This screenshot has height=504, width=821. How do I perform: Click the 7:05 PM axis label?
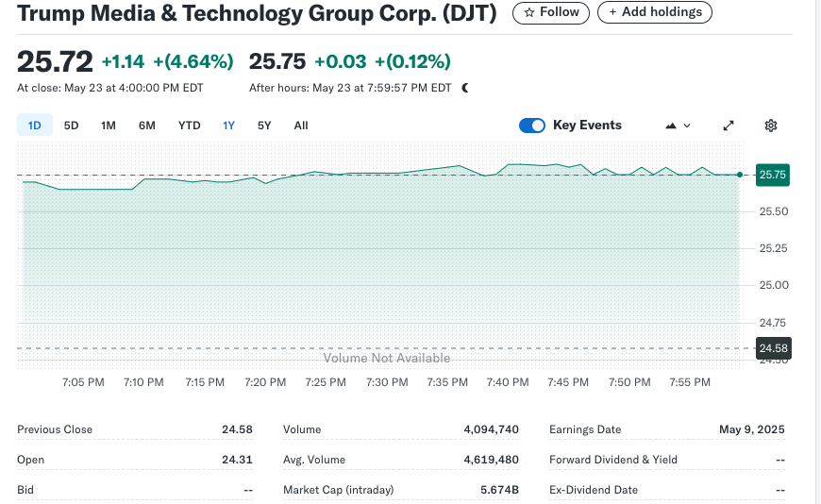click(83, 382)
